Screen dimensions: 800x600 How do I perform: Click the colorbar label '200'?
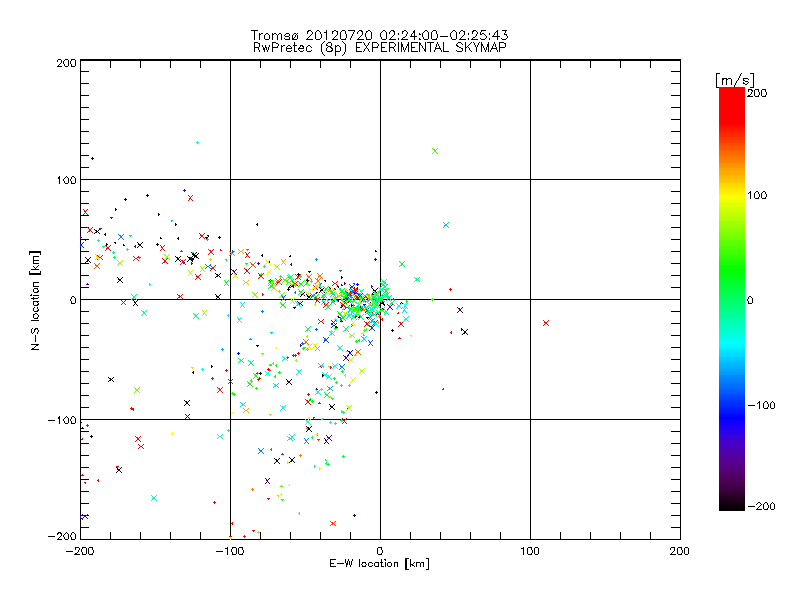[x=757, y=93]
